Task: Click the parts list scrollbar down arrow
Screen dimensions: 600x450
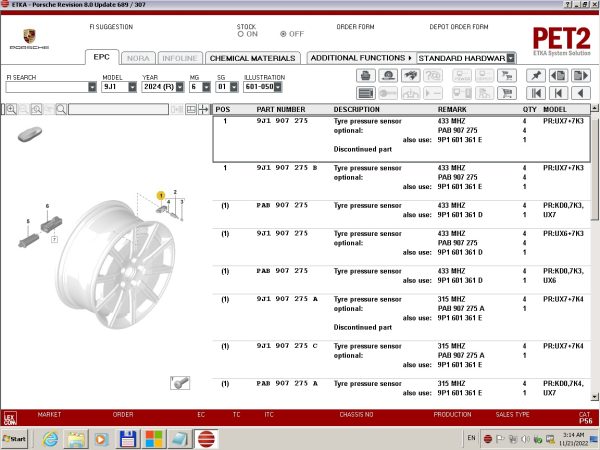Action: (x=595, y=397)
